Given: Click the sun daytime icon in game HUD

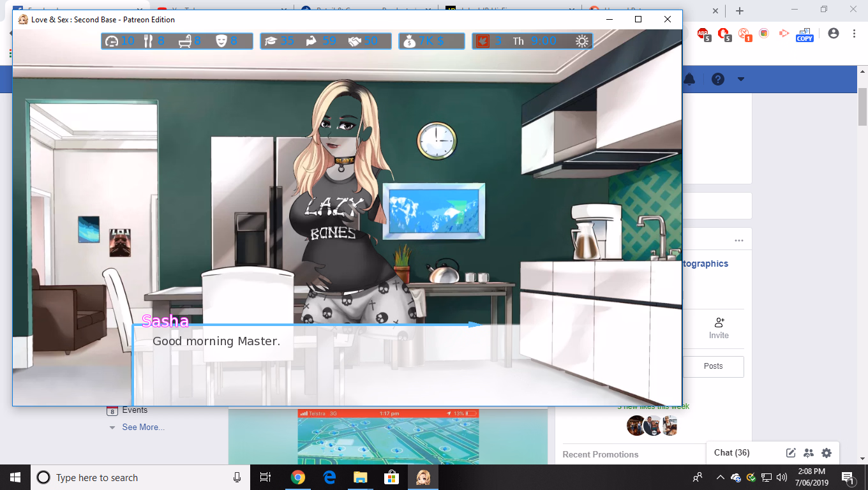Looking at the screenshot, I should tap(582, 41).
